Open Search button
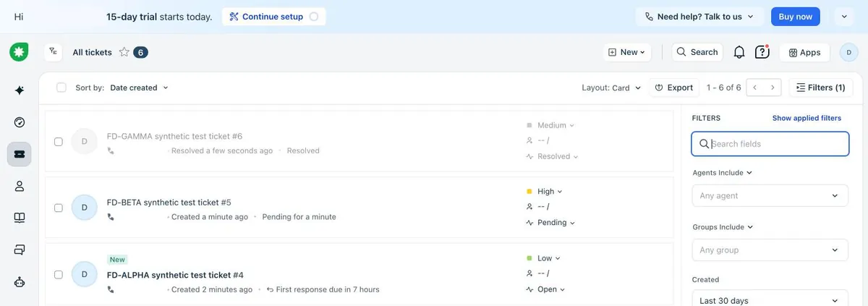 (697, 52)
